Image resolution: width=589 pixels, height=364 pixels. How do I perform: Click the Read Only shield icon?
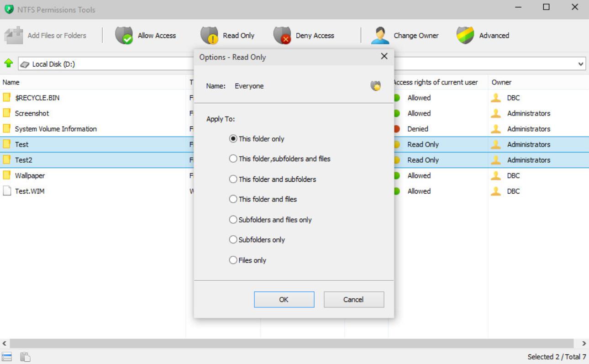(209, 36)
